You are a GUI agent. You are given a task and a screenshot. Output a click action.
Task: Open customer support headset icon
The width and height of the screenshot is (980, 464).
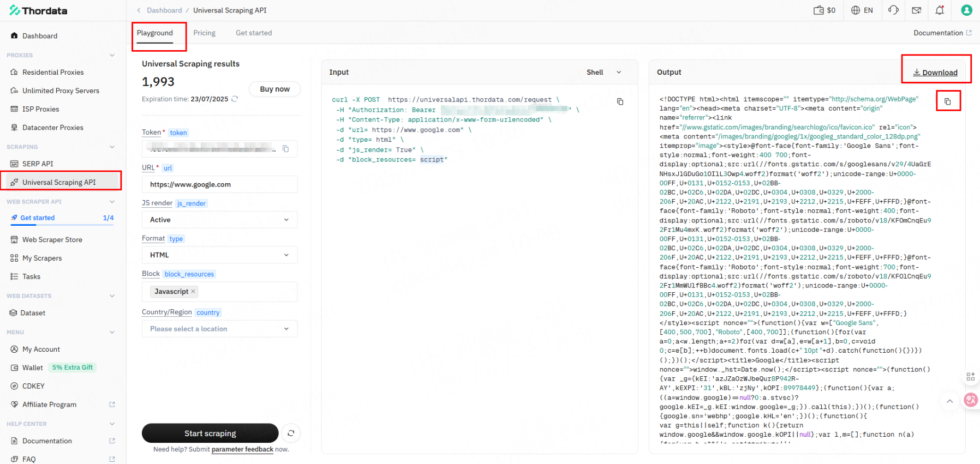coord(893,10)
